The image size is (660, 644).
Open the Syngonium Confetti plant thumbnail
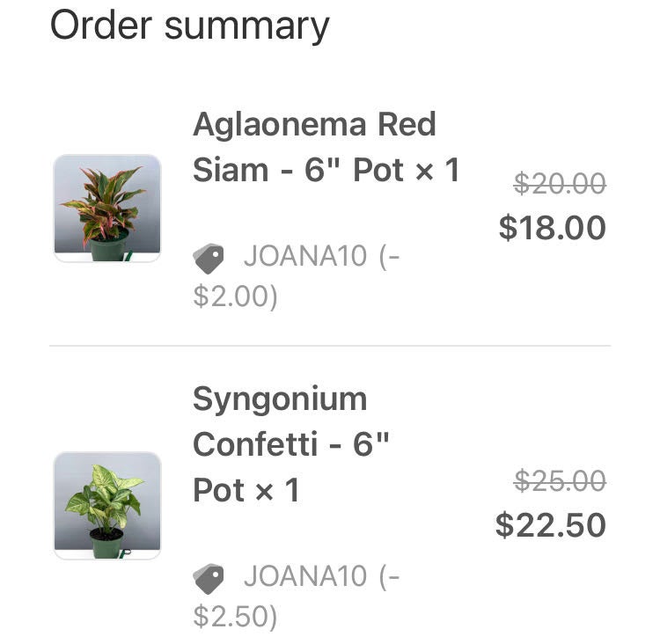coord(107,506)
